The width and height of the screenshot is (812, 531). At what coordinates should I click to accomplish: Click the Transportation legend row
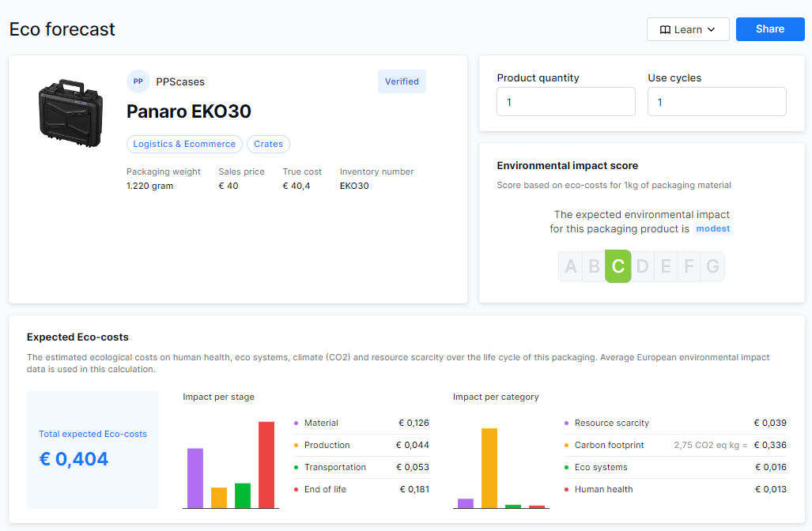point(361,467)
